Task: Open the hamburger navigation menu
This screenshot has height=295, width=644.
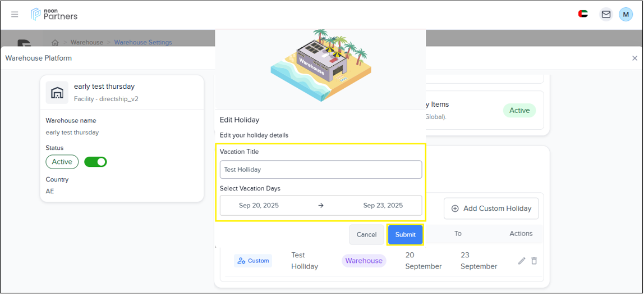Action: tap(15, 15)
